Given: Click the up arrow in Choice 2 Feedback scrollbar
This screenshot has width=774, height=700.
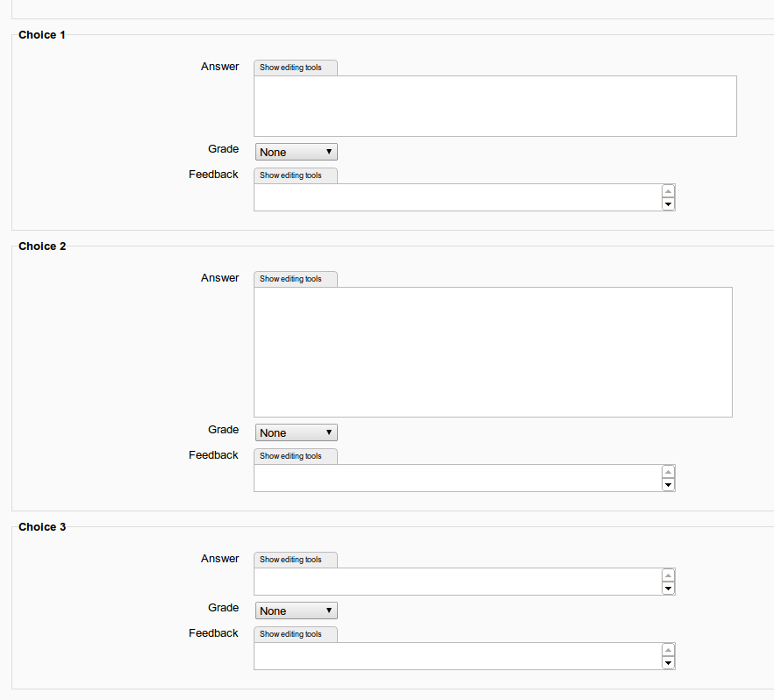Looking at the screenshot, I should [669, 472].
